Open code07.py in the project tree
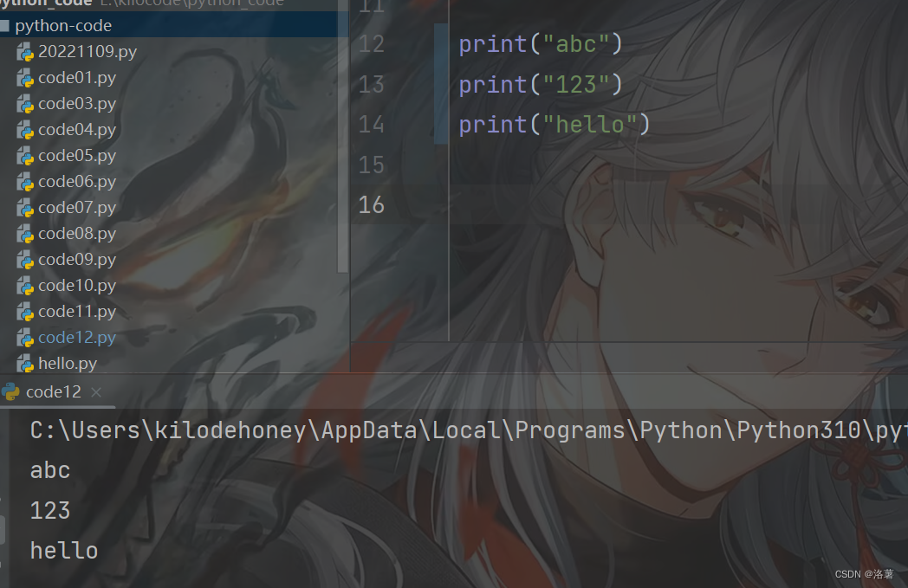This screenshot has height=588, width=908. [77, 208]
